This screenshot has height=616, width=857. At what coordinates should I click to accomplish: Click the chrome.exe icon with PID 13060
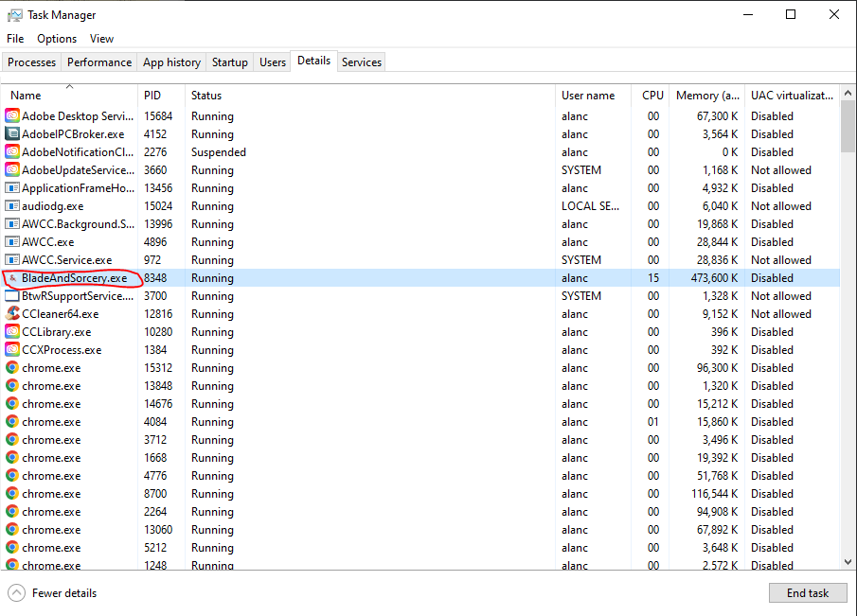coord(12,530)
